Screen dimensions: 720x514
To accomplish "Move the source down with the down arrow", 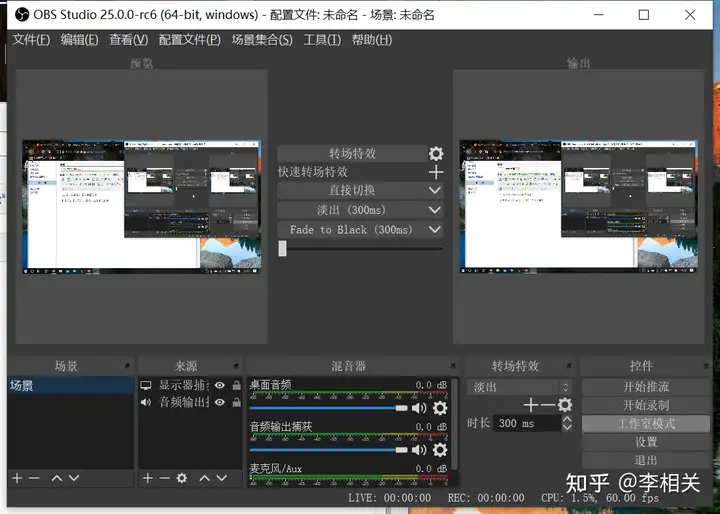I will click(x=222, y=478).
